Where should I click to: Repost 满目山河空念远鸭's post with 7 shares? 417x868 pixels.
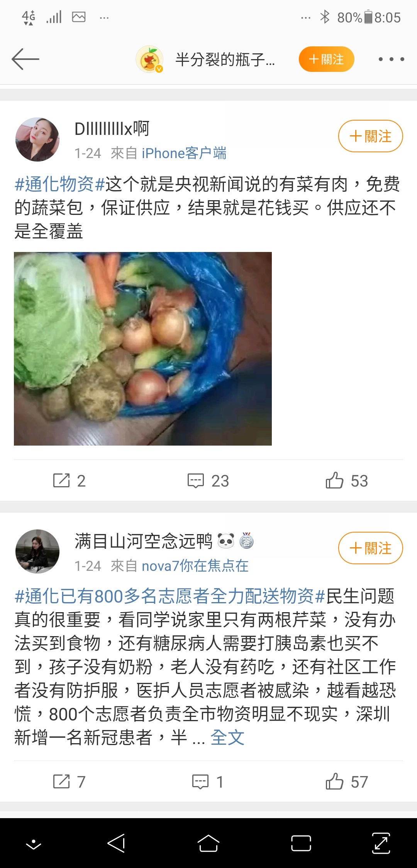click(x=69, y=782)
